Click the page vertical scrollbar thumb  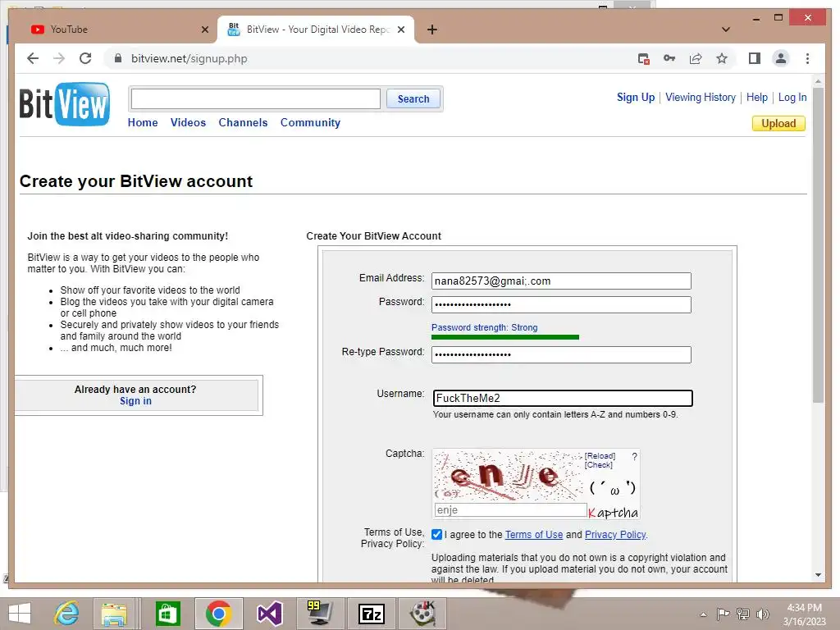(818, 245)
